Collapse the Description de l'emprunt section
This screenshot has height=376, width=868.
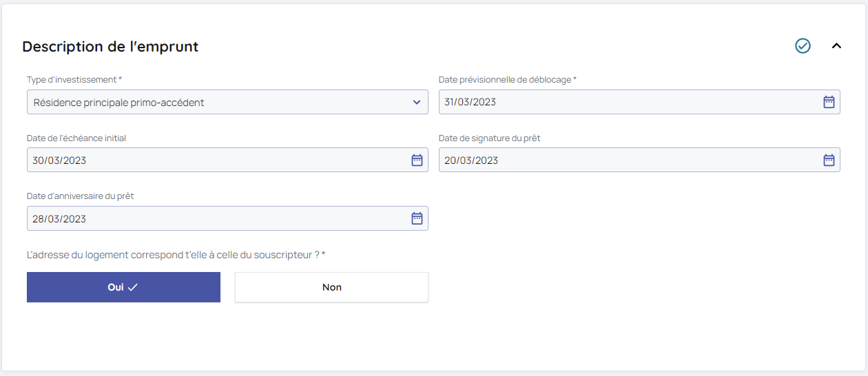tap(836, 46)
